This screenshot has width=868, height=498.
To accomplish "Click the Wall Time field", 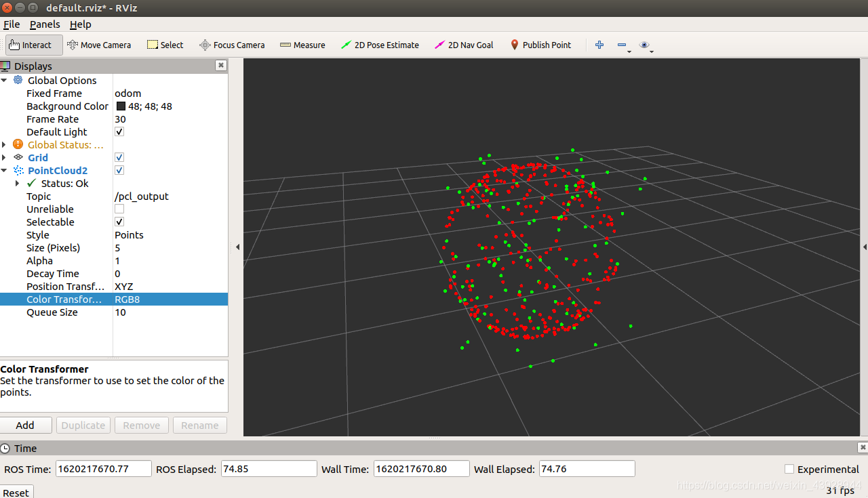I will pyautogui.click(x=421, y=469).
